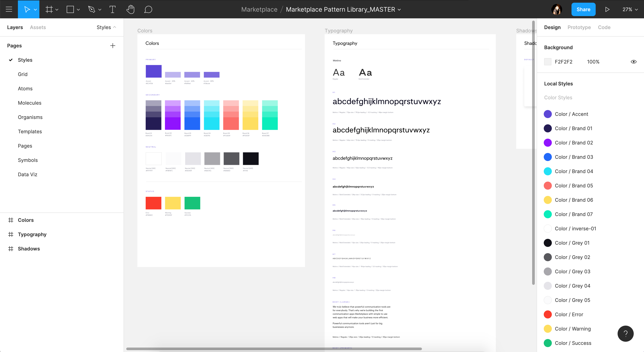The image size is (644, 352).
Task: Open Frame tool options dropdown arrow
Action: point(57,10)
